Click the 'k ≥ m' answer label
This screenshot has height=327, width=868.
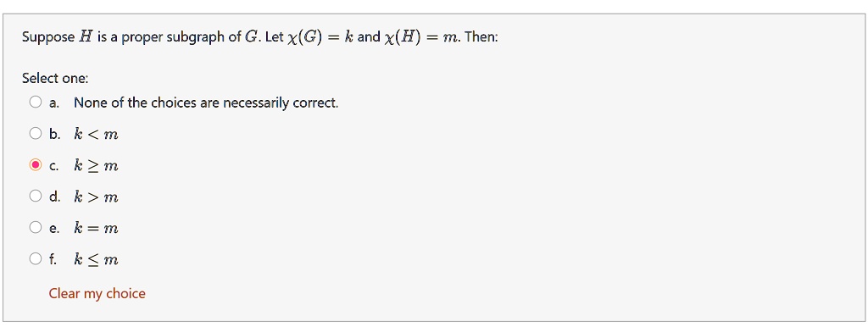(97, 165)
